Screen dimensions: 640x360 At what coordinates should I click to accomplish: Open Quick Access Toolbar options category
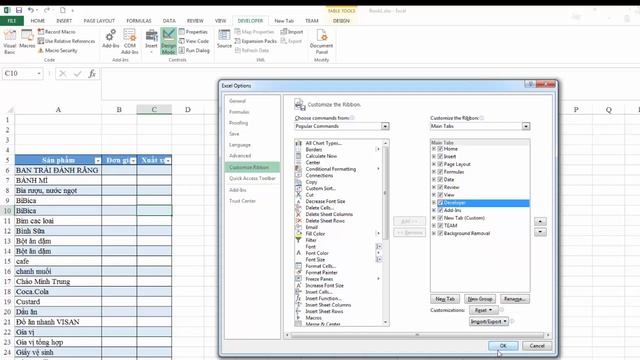click(x=252, y=178)
